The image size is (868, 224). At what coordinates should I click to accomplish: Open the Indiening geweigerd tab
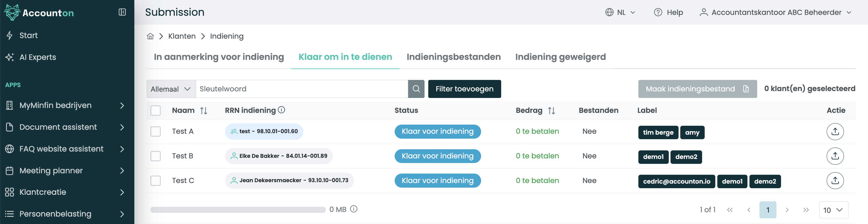[x=560, y=57]
